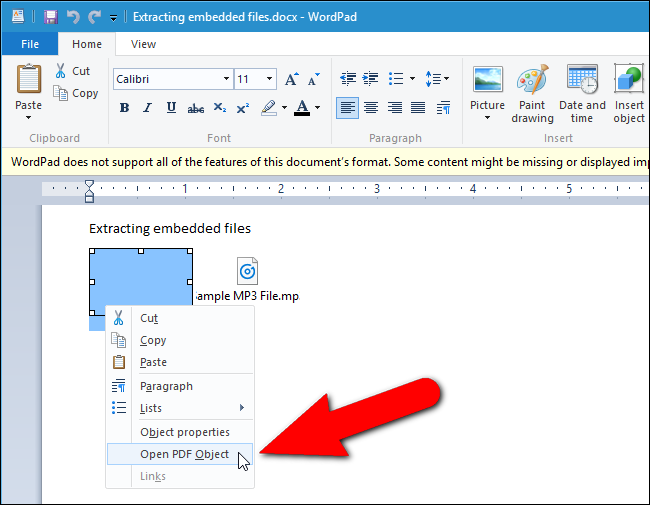Click the clipboard paste icon in context menu
This screenshot has width=650, height=505.
(x=119, y=362)
